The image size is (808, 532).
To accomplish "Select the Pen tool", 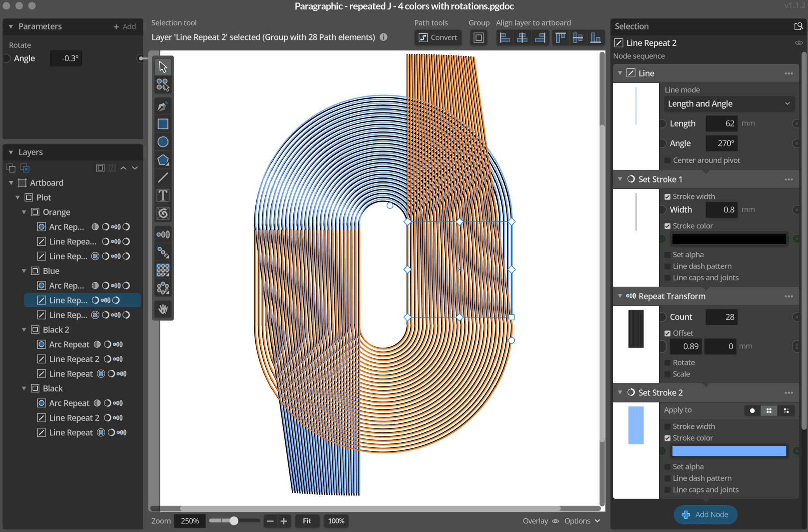I will [163, 106].
